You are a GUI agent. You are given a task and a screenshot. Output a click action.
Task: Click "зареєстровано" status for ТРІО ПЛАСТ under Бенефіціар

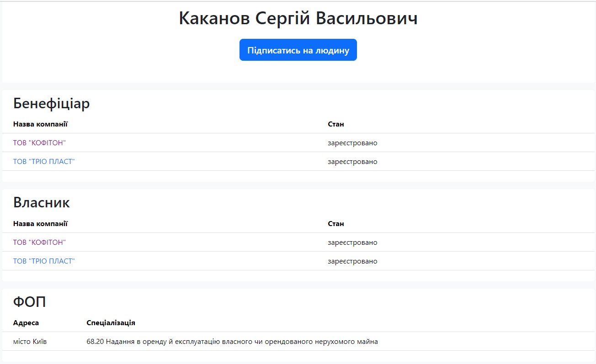pyautogui.click(x=352, y=162)
